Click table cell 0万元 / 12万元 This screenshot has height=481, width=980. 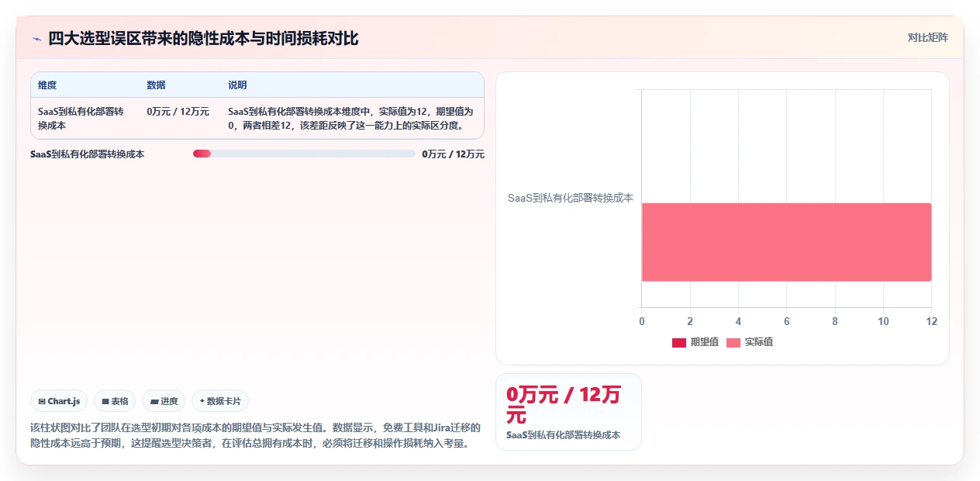(x=178, y=112)
